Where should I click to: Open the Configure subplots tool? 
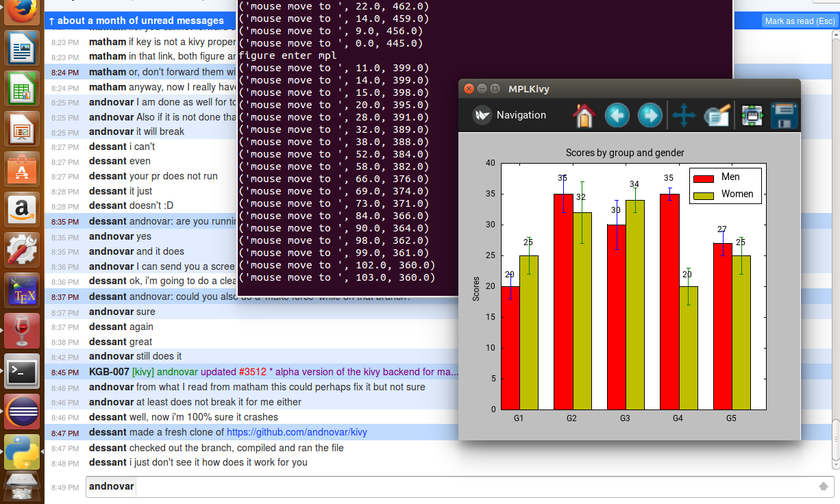(x=752, y=115)
